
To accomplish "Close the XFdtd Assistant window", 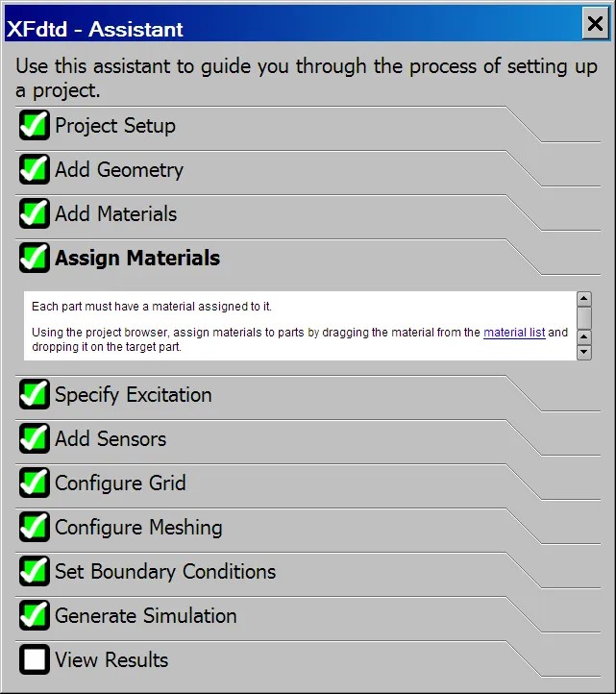I will click(595, 23).
